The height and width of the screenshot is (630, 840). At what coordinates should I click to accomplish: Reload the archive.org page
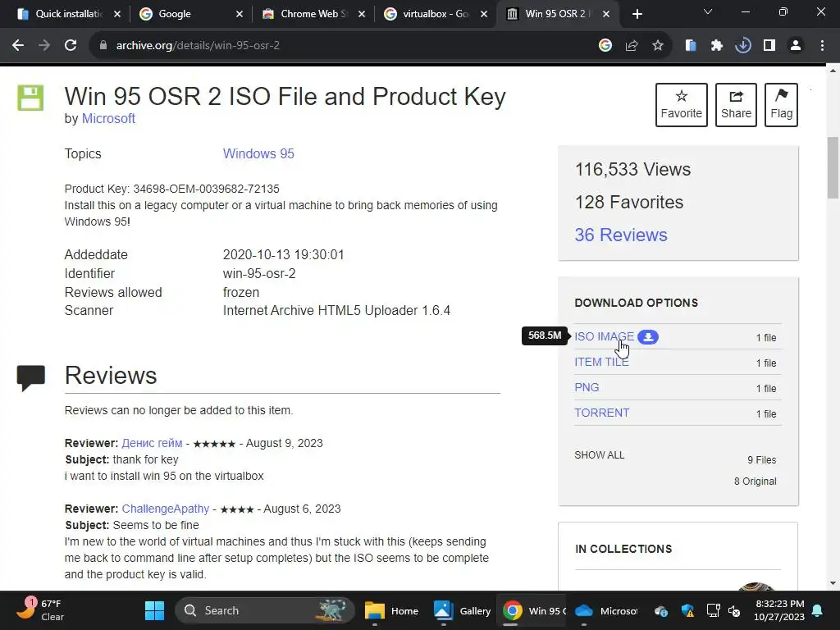[71, 46]
